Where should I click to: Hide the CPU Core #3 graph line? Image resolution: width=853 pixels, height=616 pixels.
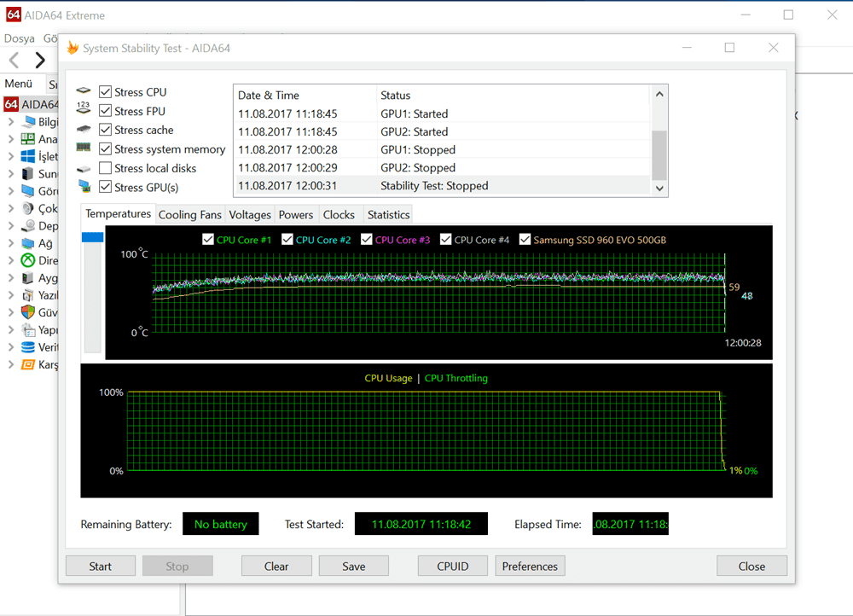tap(367, 240)
